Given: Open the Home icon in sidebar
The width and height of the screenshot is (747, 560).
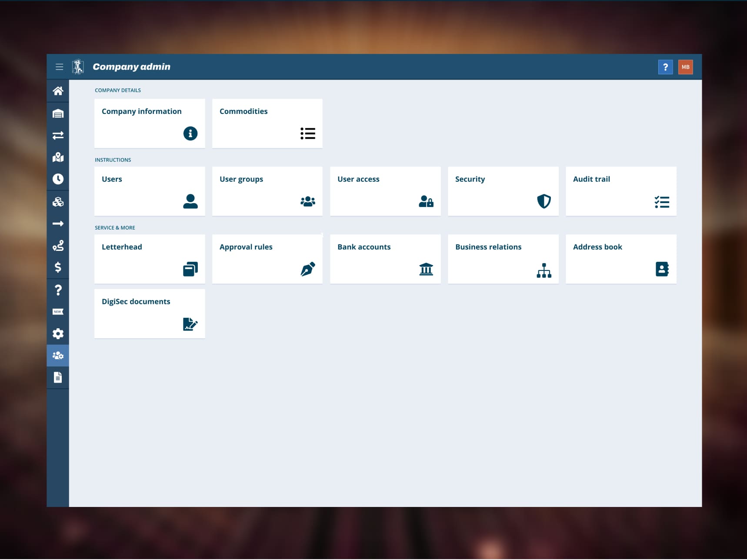Looking at the screenshot, I should tap(58, 91).
